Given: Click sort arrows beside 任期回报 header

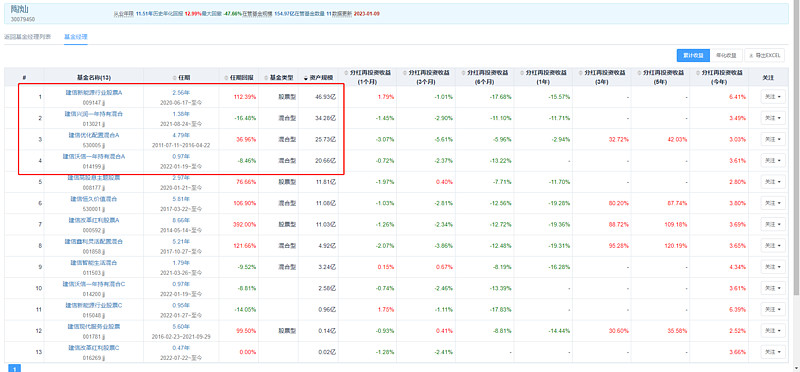Looking at the screenshot, I should 227,78.
